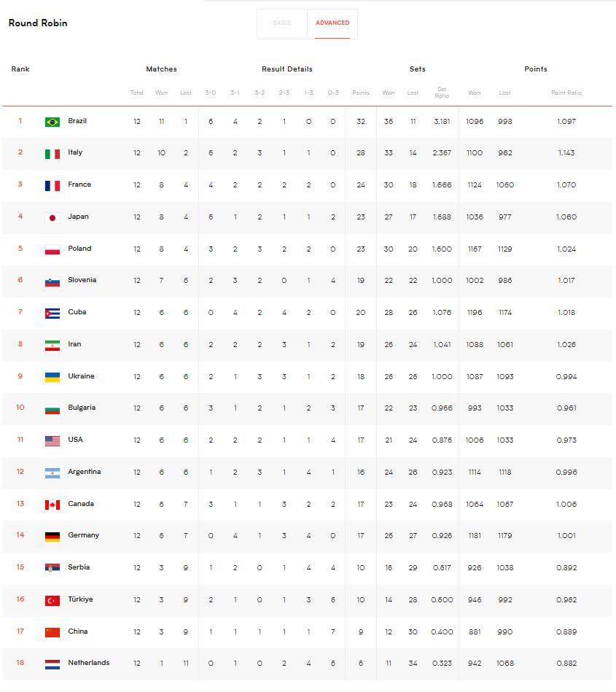616x692 pixels.
Task: Click the Slovenia flag icon
Action: pyautogui.click(x=52, y=281)
